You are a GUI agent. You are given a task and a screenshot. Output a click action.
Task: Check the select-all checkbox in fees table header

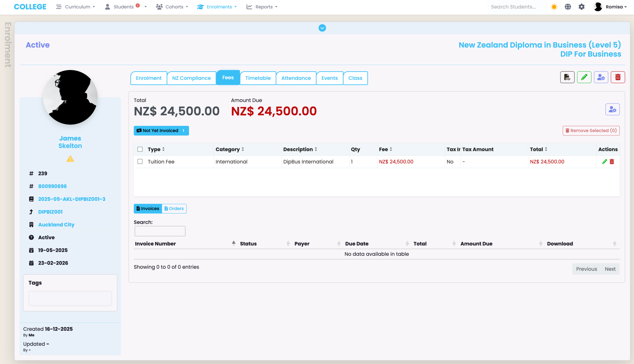coord(140,149)
